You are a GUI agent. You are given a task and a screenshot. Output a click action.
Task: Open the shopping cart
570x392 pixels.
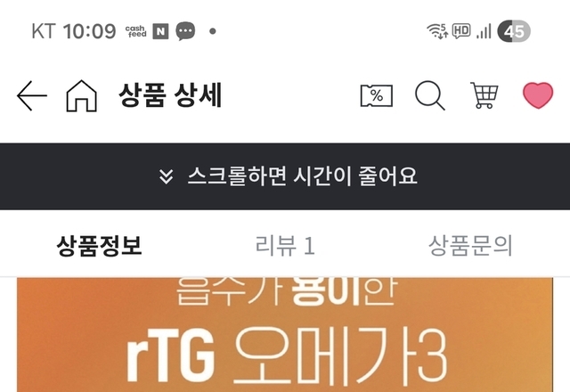(484, 95)
